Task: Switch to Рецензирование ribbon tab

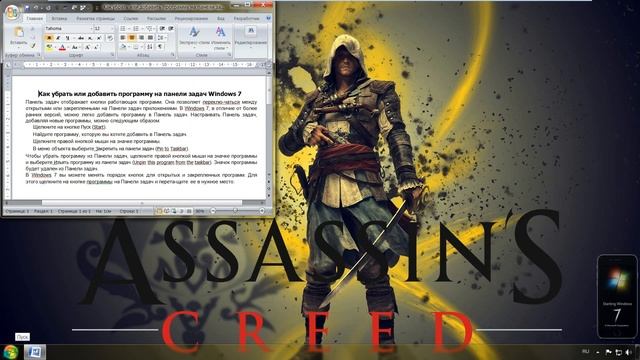Action: tap(191, 18)
